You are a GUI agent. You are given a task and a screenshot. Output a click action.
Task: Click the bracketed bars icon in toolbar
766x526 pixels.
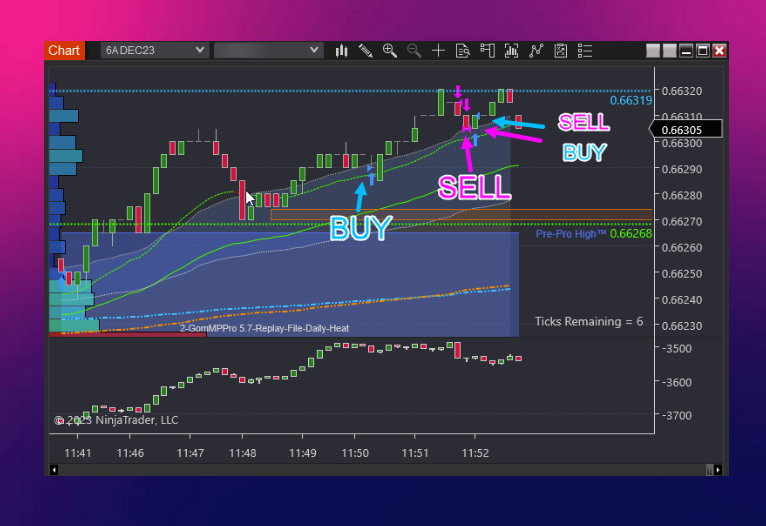(x=512, y=50)
